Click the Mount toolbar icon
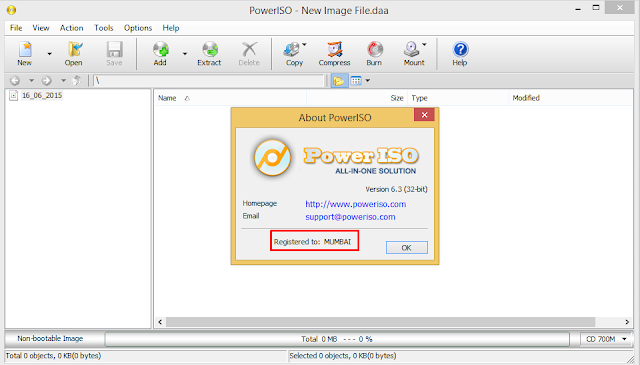Image resolution: width=640 pixels, height=365 pixels. (413, 53)
